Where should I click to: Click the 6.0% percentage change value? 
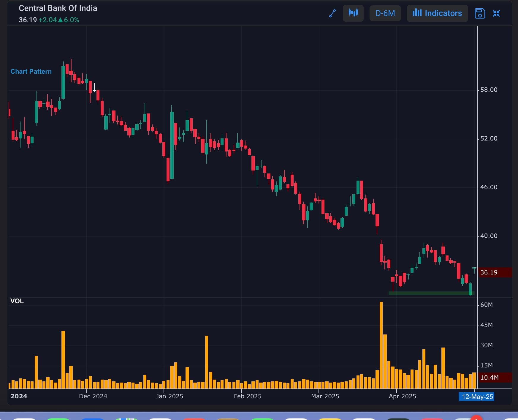[72, 20]
